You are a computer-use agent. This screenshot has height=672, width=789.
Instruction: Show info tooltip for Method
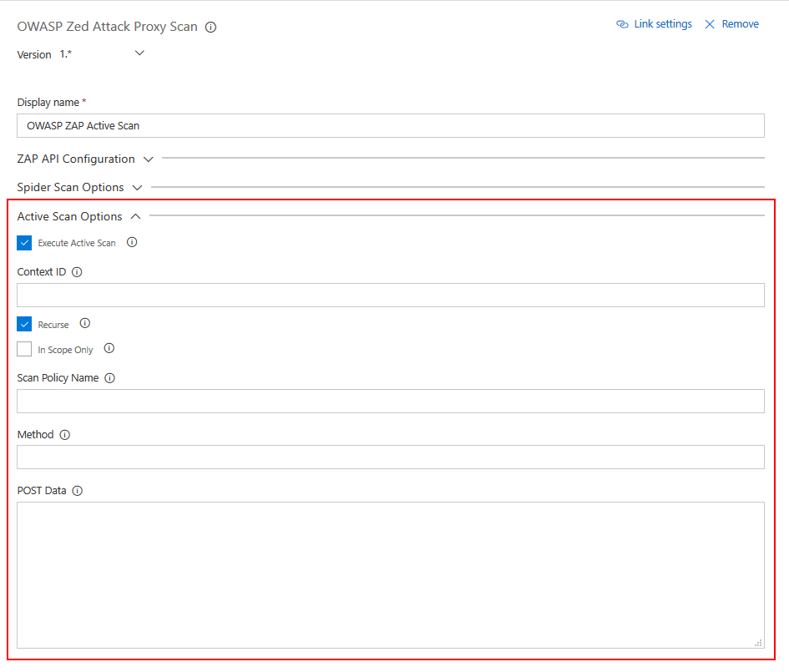[65, 435]
